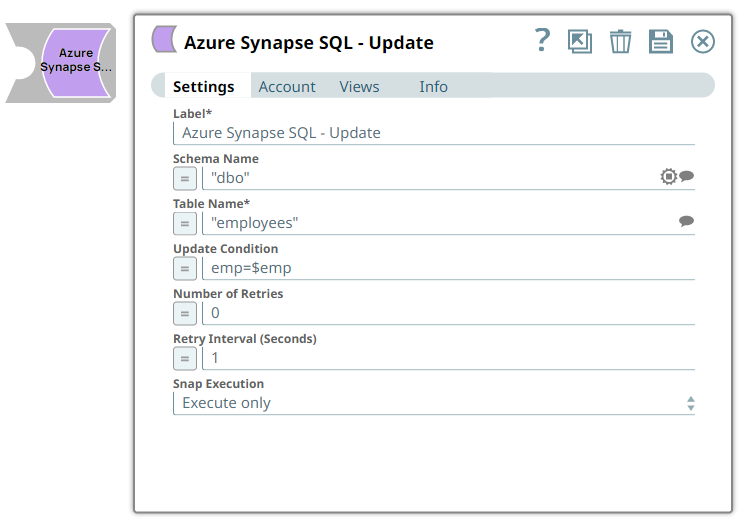
Task: Click the "Schema Name" label text
Action: (216, 159)
